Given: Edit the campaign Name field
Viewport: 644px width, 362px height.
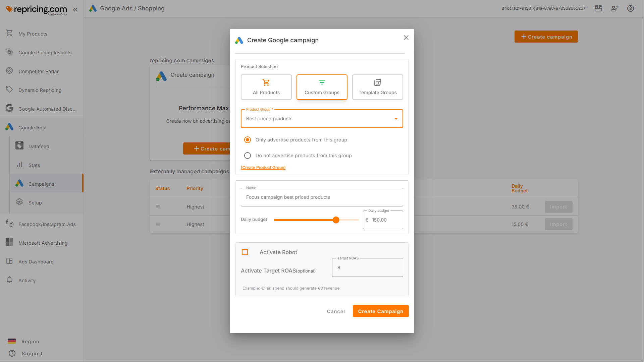Looking at the screenshot, I should pos(322,197).
